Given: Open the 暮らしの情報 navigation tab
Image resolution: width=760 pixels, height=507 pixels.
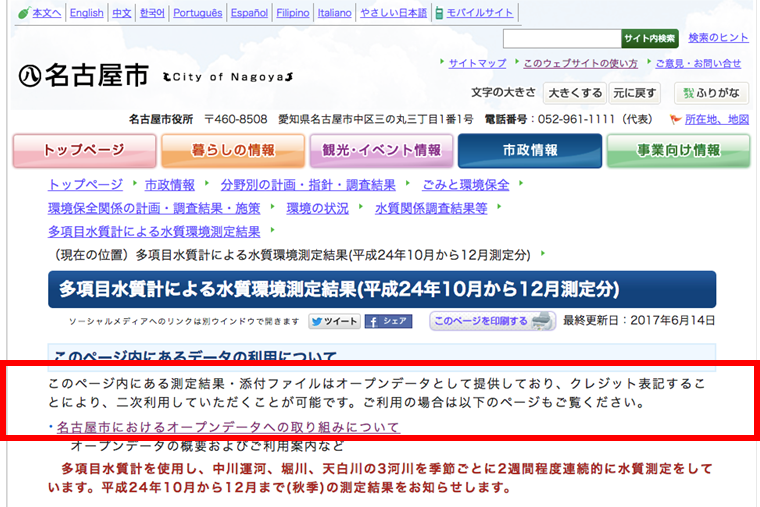Looking at the screenshot, I should [232, 151].
